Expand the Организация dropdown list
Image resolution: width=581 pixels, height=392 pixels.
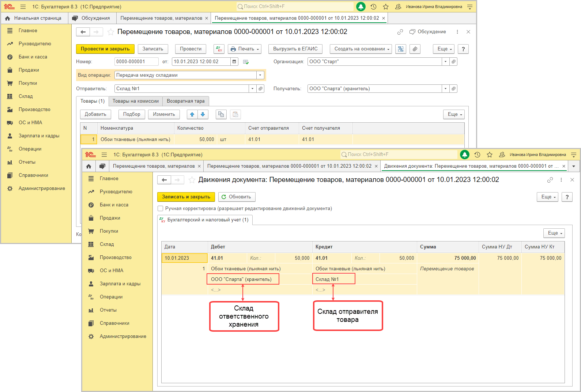coord(446,62)
